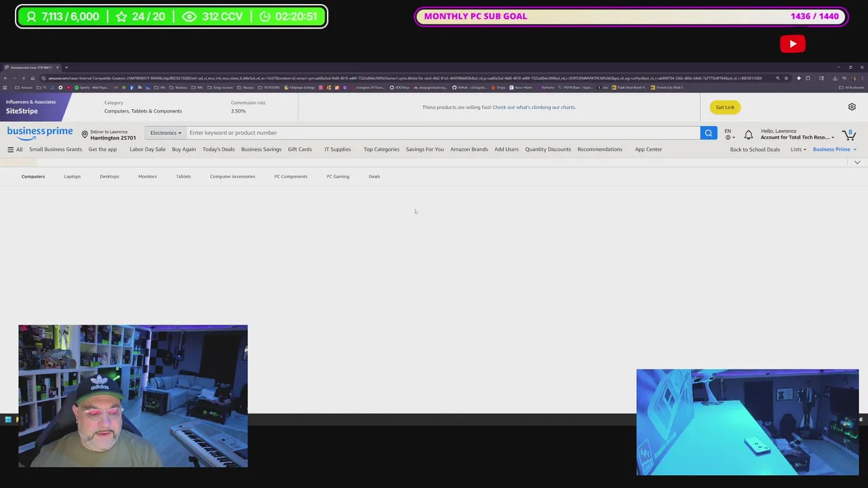The height and width of the screenshot is (488, 868).
Task: Open the notifications bell
Action: [x=749, y=135]
